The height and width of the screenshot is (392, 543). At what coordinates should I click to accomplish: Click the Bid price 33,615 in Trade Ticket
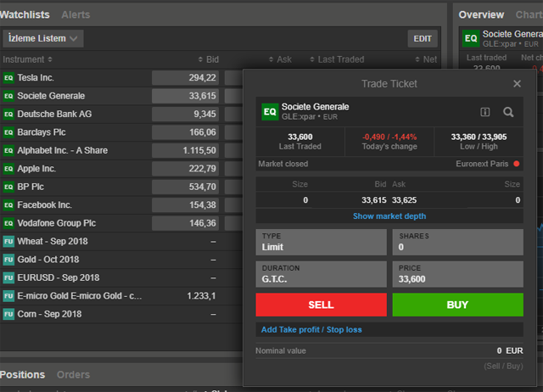click(374, 200)
